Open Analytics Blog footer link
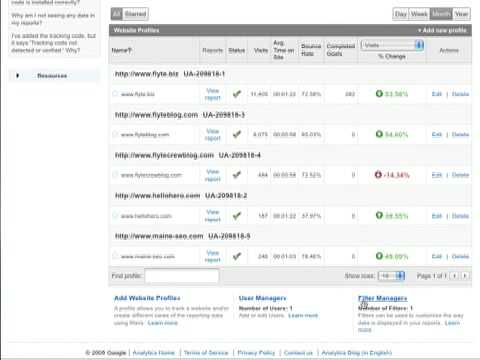Screen dimensions: 480x360 coord(357,352)
